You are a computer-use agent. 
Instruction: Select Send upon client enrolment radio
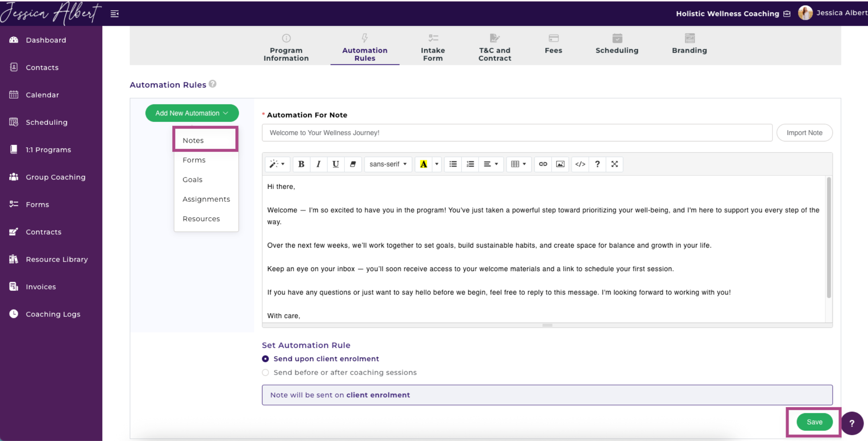coord(265,359)
